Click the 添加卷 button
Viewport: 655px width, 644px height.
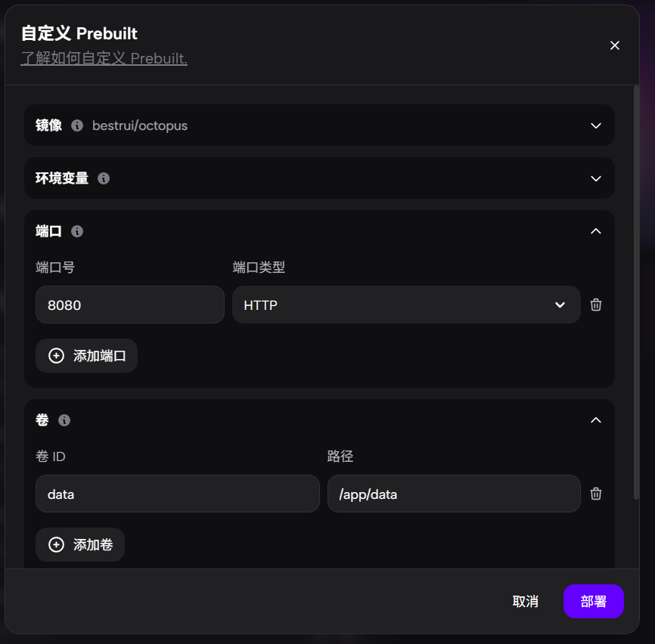pyautogui.click(x=80, y=545)
